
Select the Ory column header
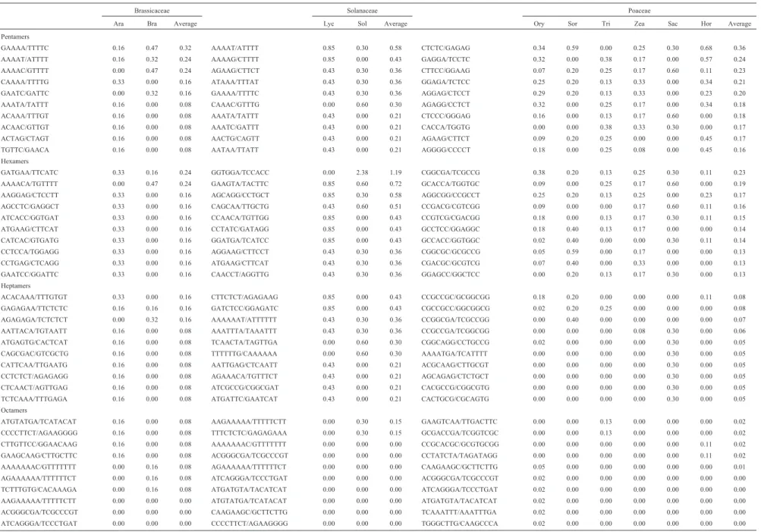pos(539,24)
